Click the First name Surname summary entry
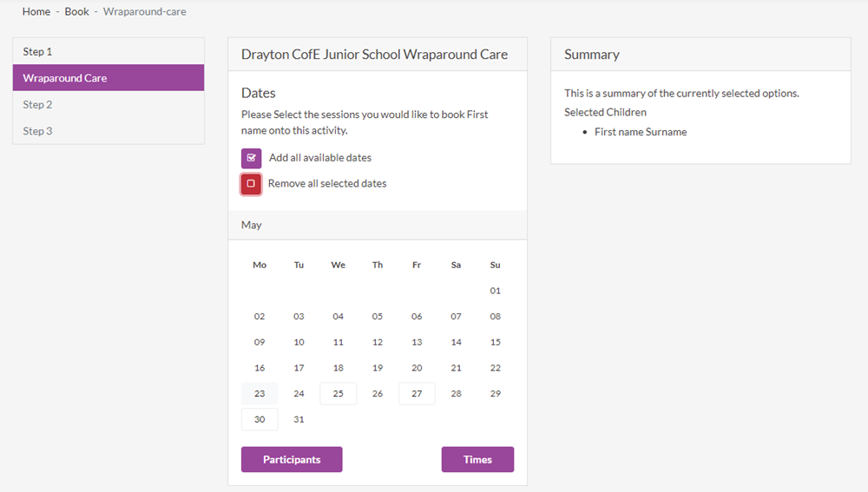 (x=641, y=132)
